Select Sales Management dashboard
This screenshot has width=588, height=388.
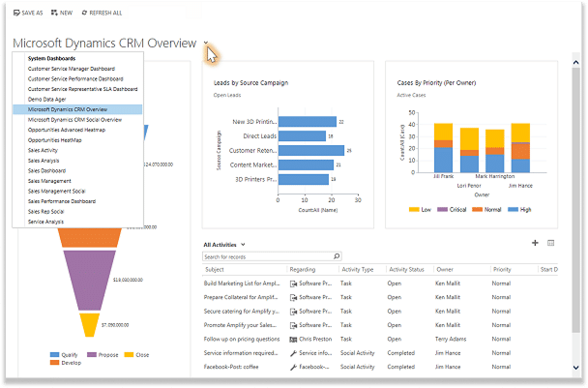coord(49,181)
